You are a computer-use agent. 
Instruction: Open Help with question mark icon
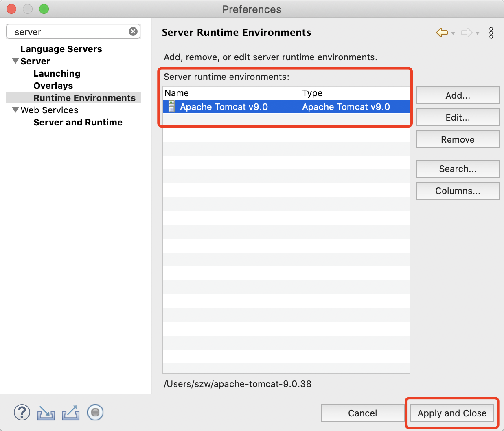pyautogui.click(x=22, y=412)
